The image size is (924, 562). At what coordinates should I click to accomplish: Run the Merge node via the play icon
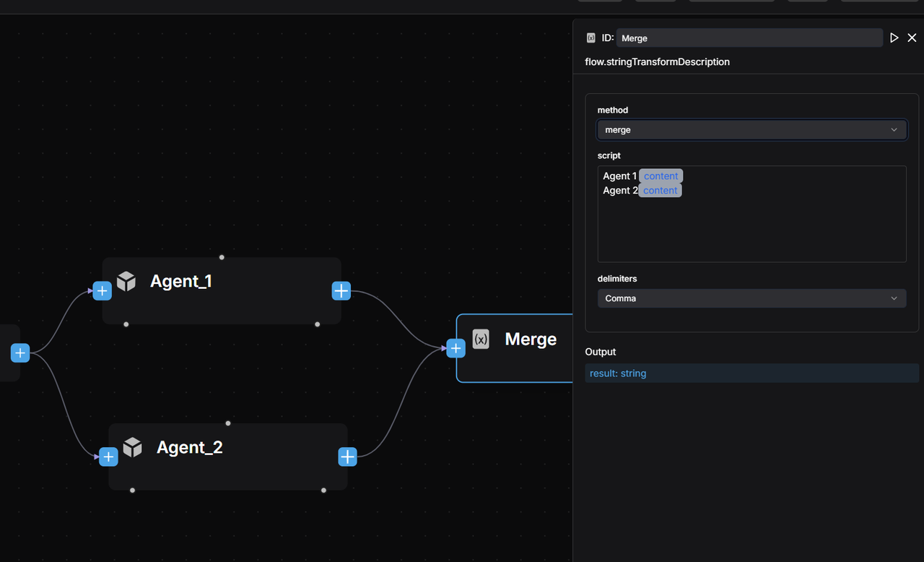(894, 37)
